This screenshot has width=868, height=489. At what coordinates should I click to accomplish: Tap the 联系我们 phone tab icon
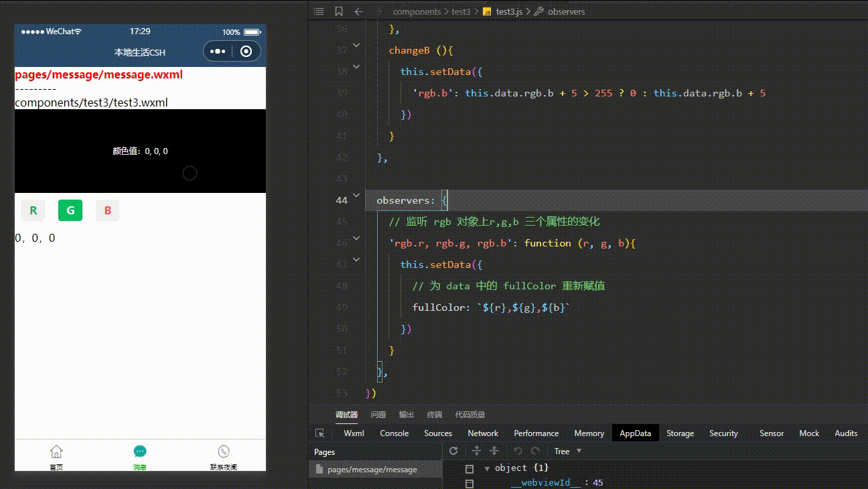(223, 452)
